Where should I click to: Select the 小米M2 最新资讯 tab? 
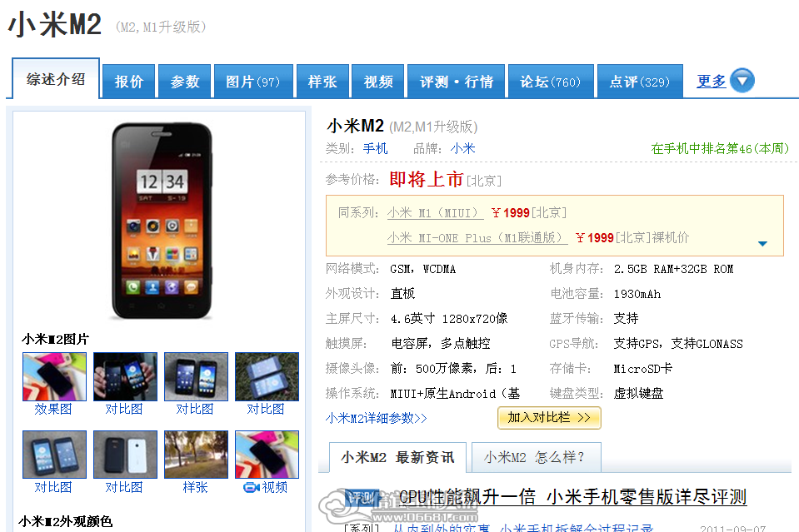397,457
